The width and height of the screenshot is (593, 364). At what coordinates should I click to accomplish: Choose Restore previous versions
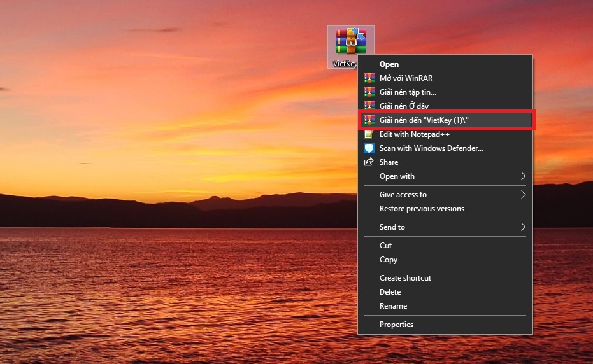pos(445,209)
